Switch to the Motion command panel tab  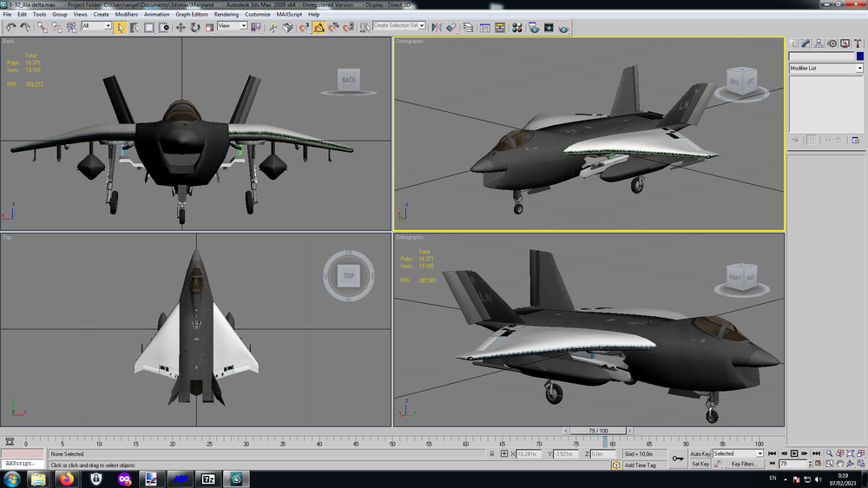(832, 43)
